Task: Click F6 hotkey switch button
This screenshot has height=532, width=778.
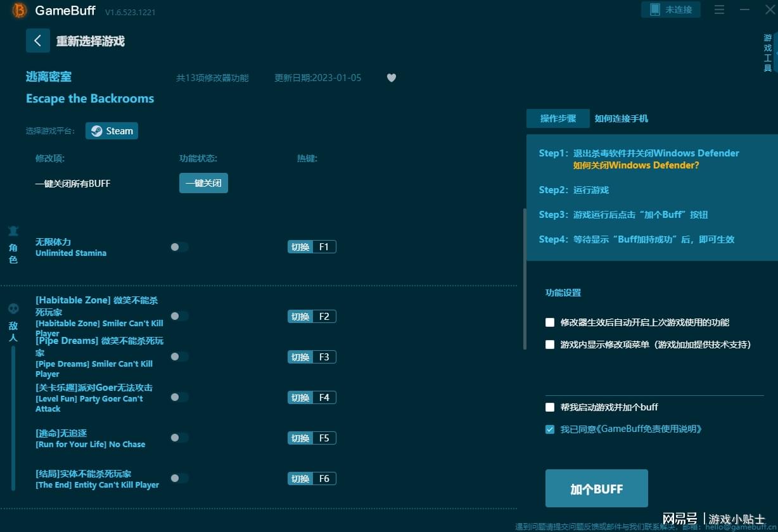Action: pyautogui.click(x=312, y=478)
